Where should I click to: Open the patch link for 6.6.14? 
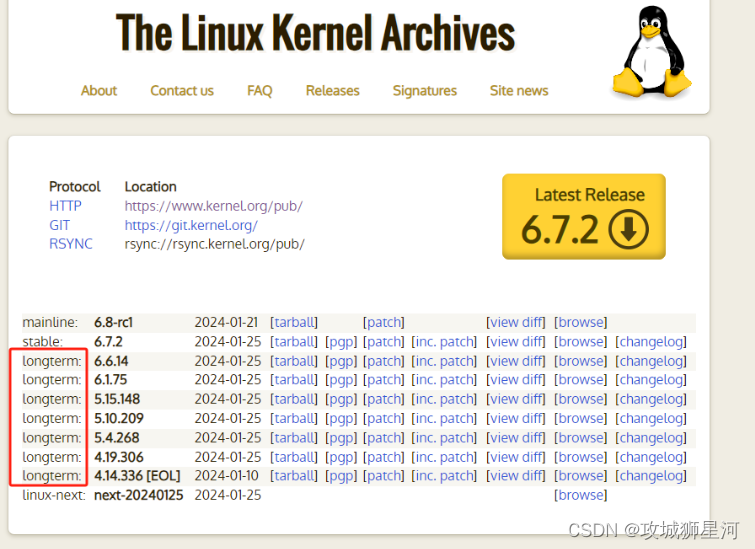point(384,361)
